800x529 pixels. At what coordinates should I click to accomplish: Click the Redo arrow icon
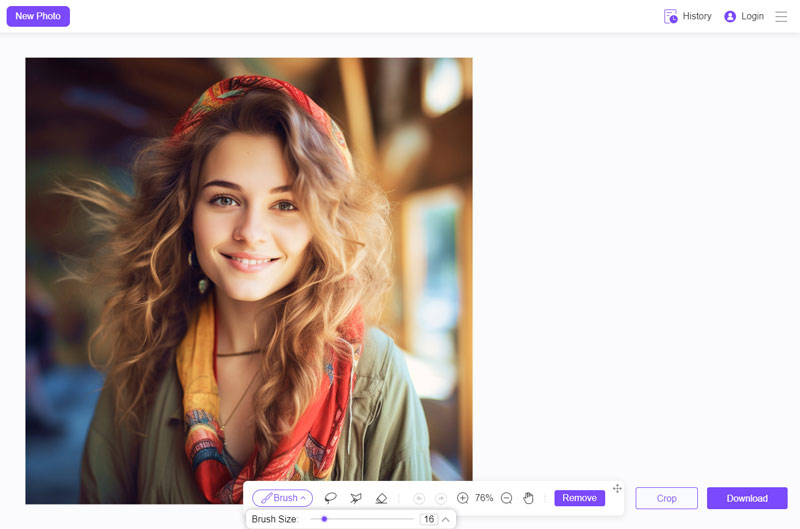(x=441, y=498)
